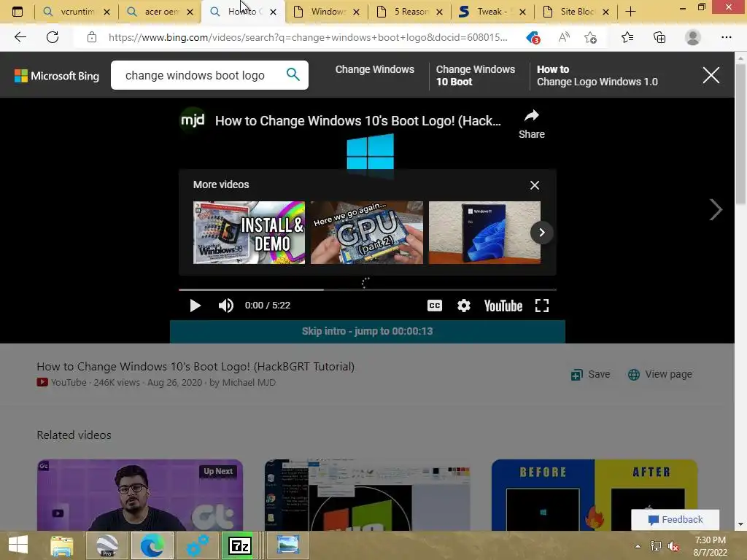Open File Explorer from taskbar
The width and height of the screenshot is (747, 560).
pos(62,545)
